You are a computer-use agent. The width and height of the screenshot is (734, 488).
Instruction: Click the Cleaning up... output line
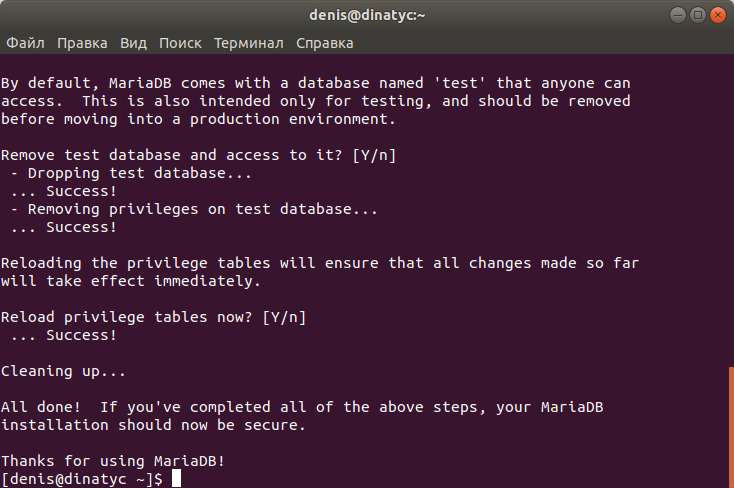coord(63,371)
